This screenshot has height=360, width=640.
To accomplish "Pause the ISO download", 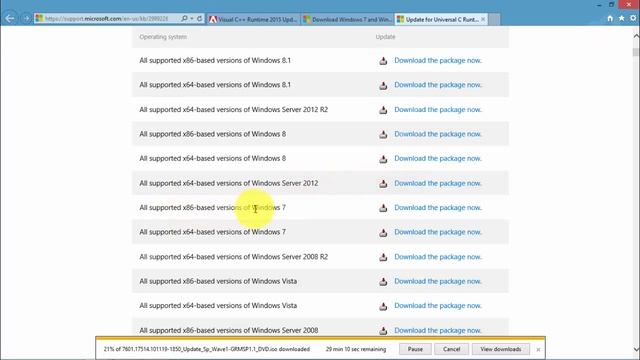I will click(x=415, y=349).
